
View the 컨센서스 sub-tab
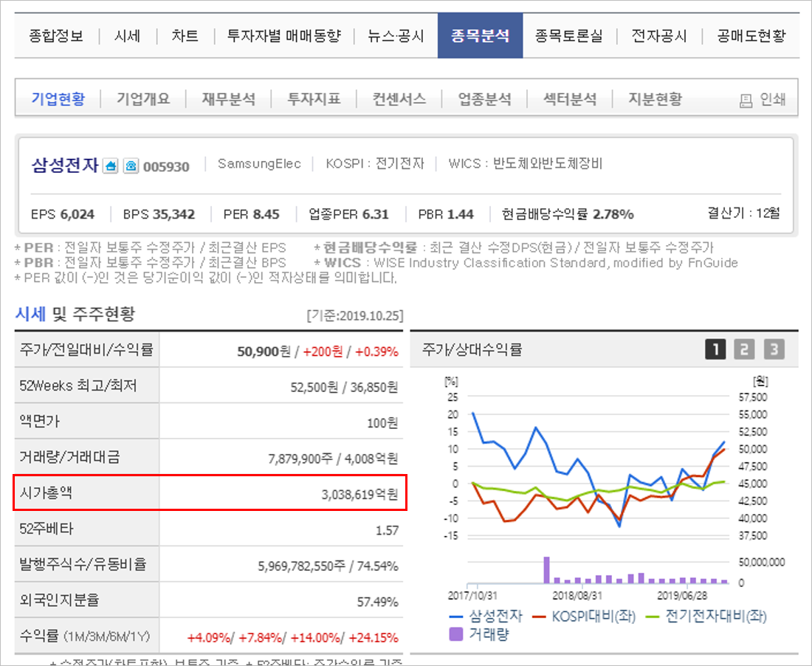click(399, 98)
